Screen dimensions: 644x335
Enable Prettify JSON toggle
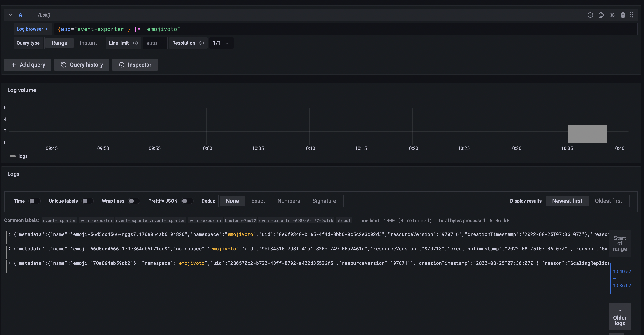point(187,201)
